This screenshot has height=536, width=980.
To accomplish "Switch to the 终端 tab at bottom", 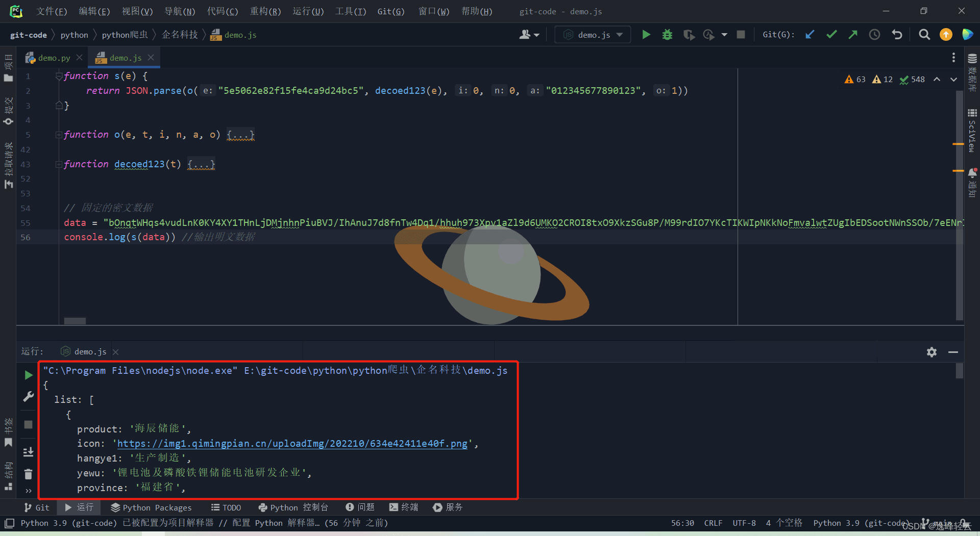I will coord(403,507).
